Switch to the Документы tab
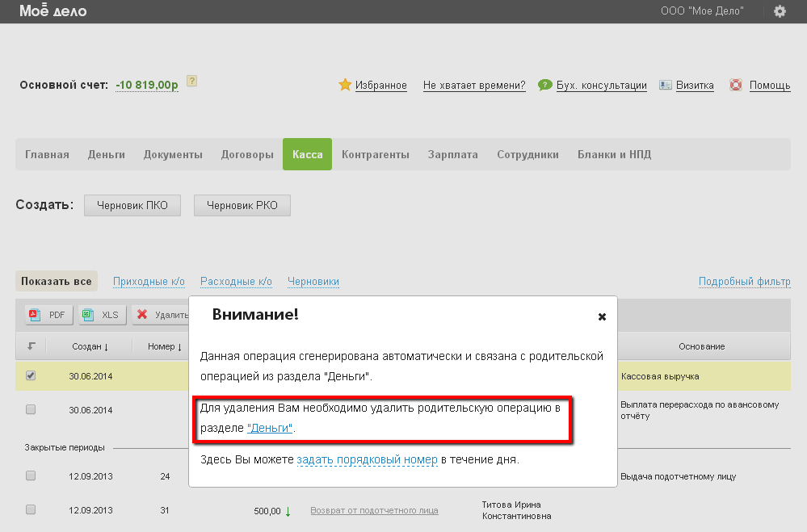This screenshot has width=807, height=532. pyautogui.click(x=173, y=154)
